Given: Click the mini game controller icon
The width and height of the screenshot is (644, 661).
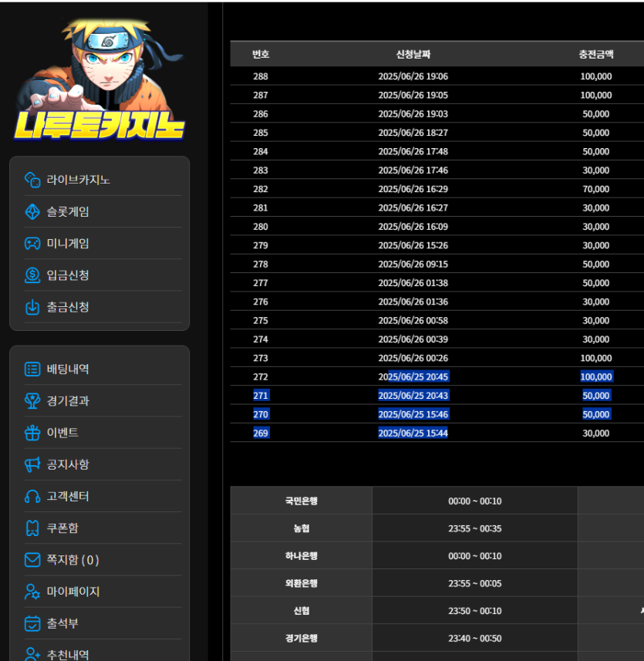Looking at the screenshot, I should point(32,243).
